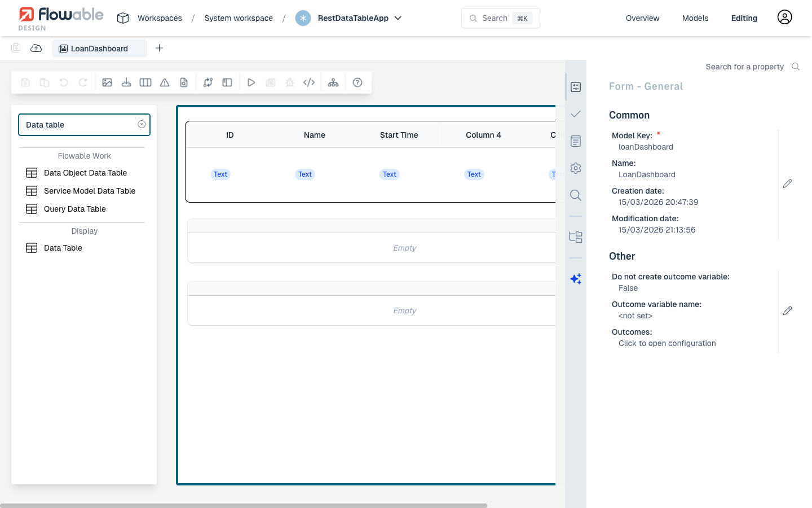Viewport: 812px width, 508px height.
Task: Click the cloud upload icon near LoanDashboard tab
Action: pyautogui.click(x=36, y=48)
